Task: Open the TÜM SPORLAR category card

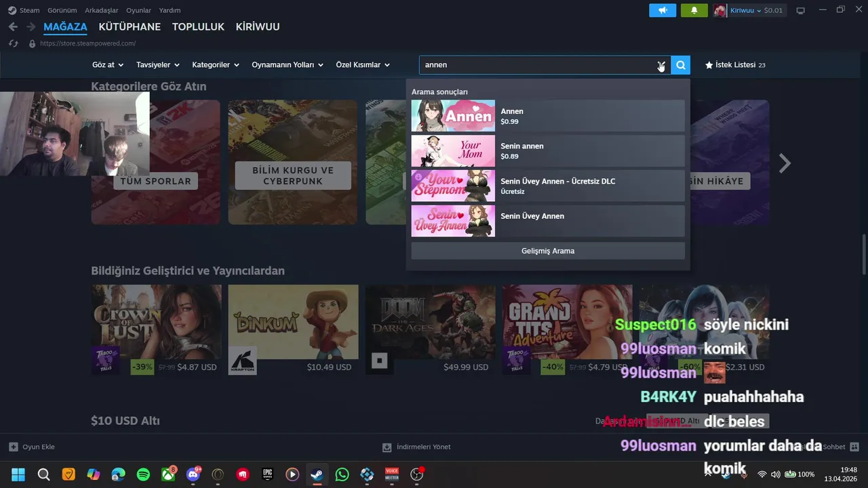Action: (x=155, y=162)
